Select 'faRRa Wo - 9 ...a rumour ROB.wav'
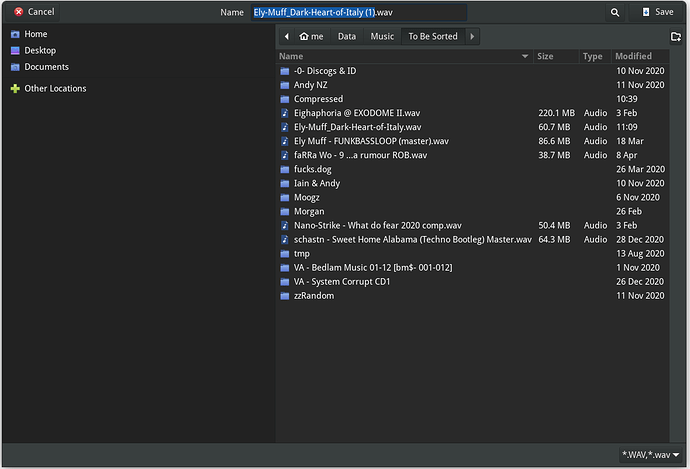The image size is (690, 469). 360,155
